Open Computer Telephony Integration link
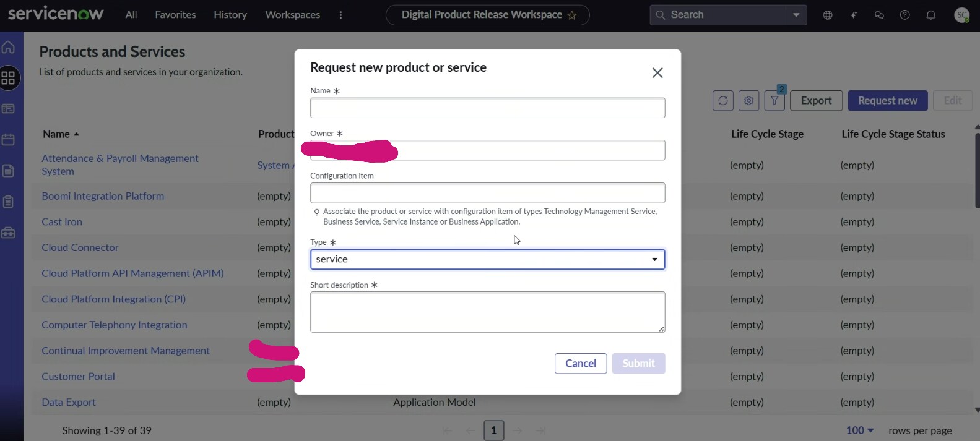980x441 pixels. [x=115, y=325]
